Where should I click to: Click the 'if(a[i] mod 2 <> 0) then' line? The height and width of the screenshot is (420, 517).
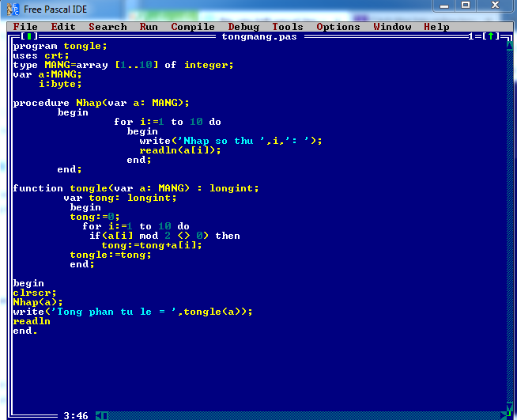[x=164, y=236]
